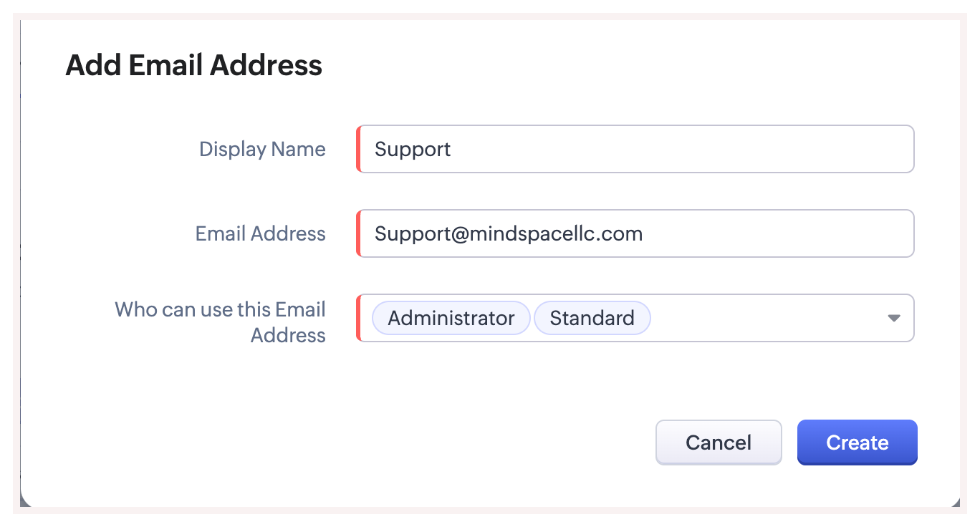The image size is (980, 527).
Task: Click the Create button
Action: tap(857, 443)
